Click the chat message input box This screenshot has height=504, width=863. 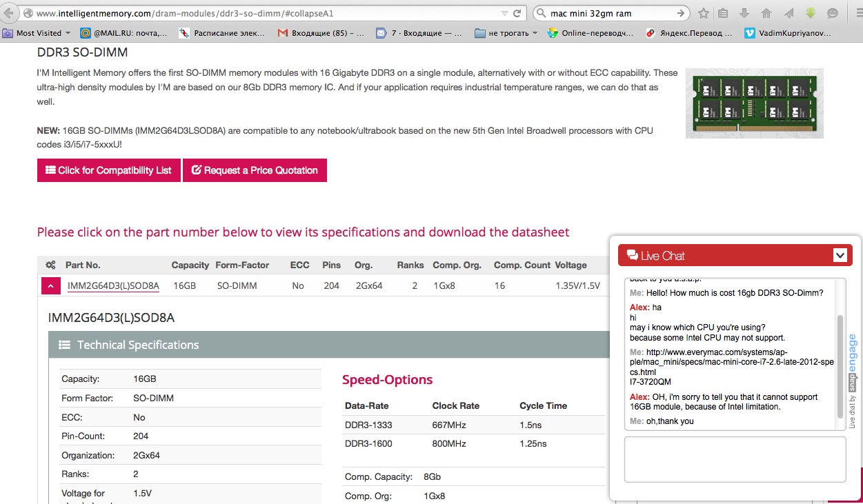click(x=735, y=459)
